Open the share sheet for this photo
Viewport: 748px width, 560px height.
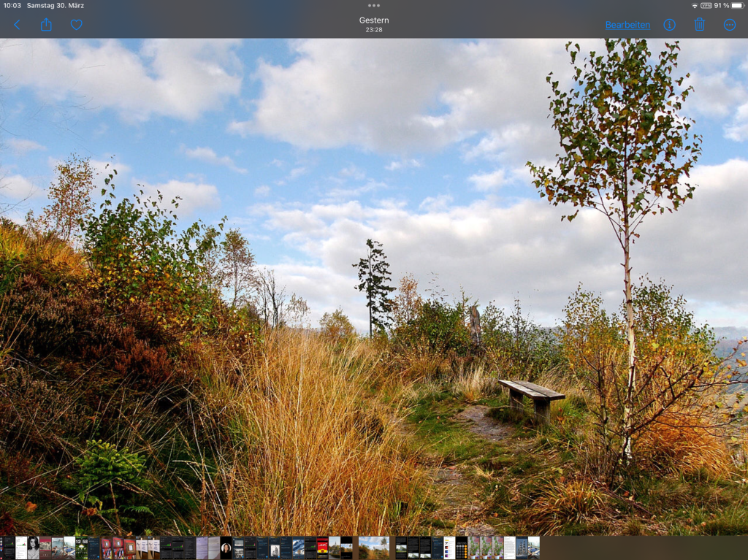(46, 25)
